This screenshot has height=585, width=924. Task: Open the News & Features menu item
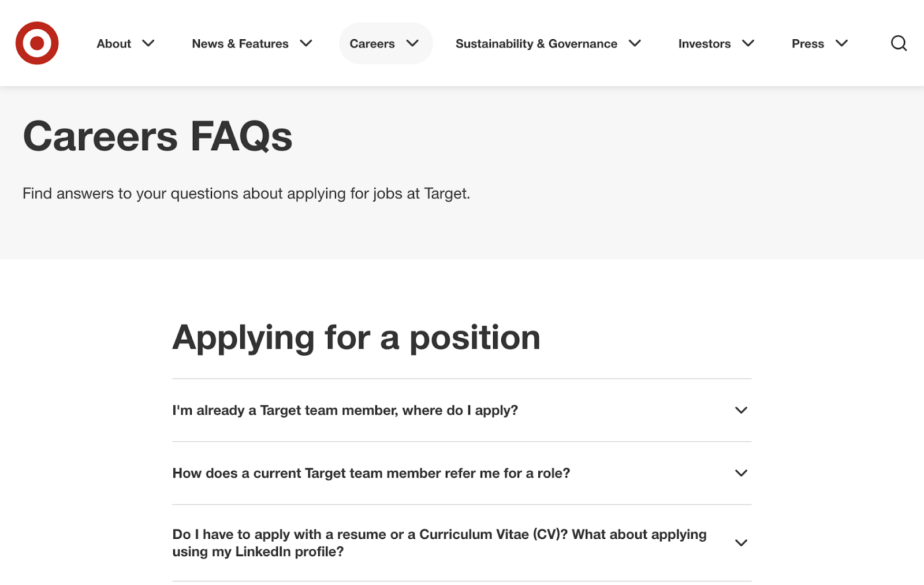point(240,43)
